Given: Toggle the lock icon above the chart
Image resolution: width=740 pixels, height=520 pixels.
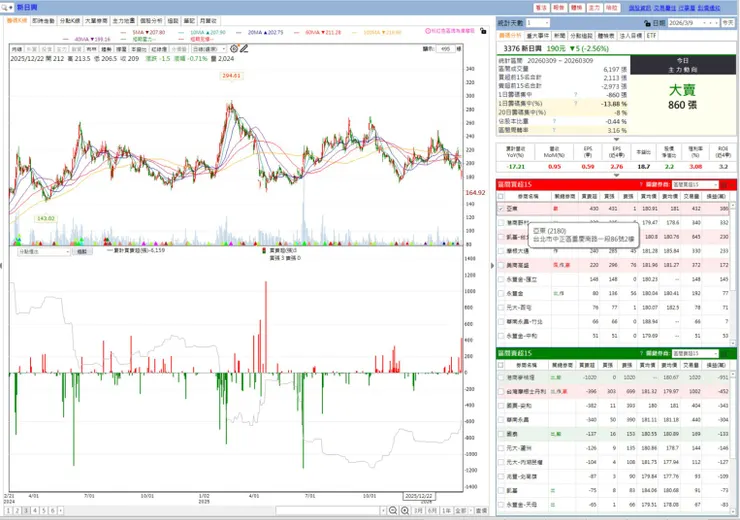Looking at the screenshot, I should click(483, 31).
